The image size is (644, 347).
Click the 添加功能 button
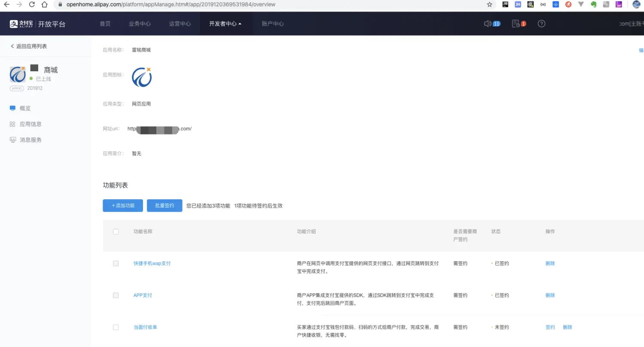(x=123, y=206)
